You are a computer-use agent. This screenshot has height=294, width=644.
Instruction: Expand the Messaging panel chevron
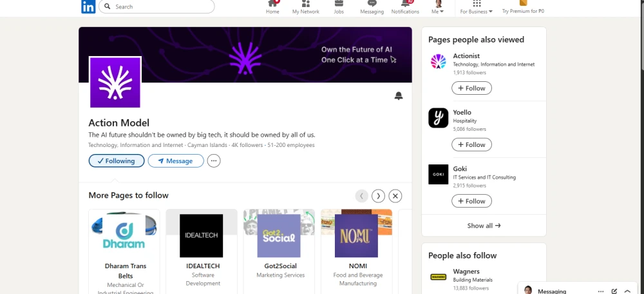(x=627, y=291)
